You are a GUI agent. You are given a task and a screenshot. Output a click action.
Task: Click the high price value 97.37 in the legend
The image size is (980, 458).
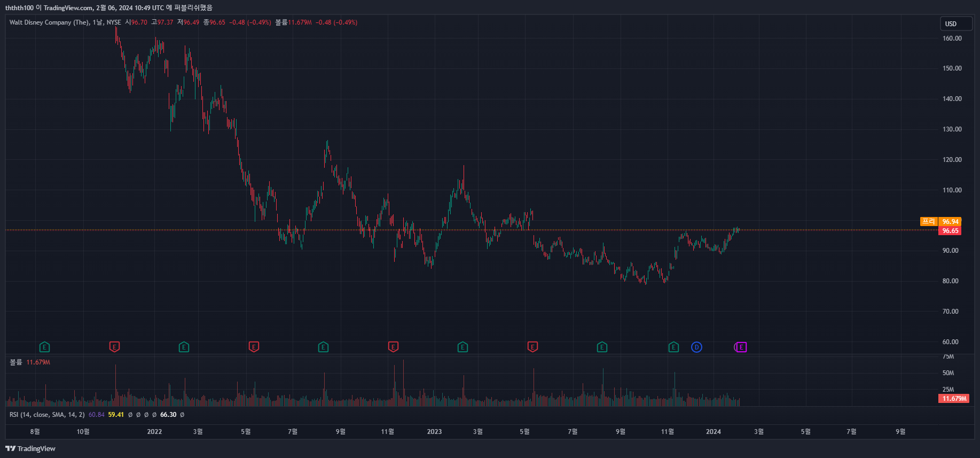(x=165, y=22)
